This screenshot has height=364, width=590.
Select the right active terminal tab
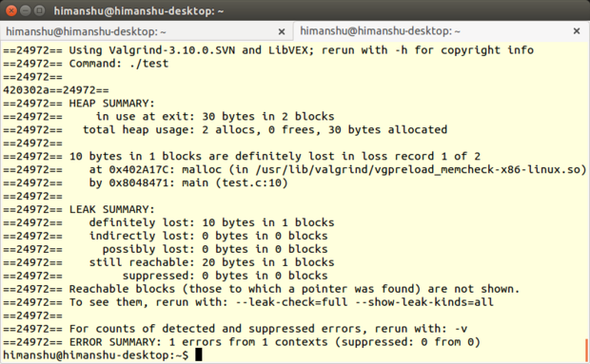[380, 31]
